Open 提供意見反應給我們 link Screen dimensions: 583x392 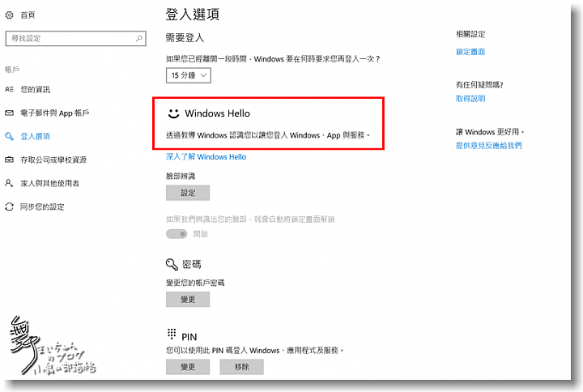(488, 146)
